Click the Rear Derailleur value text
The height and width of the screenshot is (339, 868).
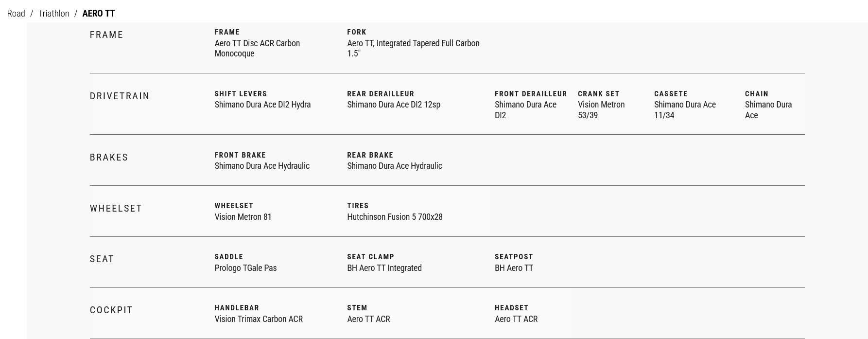click(393, 105)
